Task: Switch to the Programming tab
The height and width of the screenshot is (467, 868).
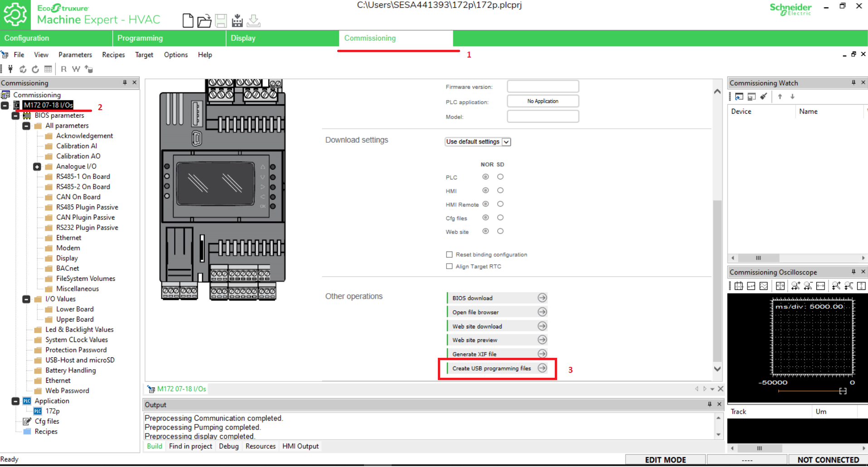Action: [170, 38]
